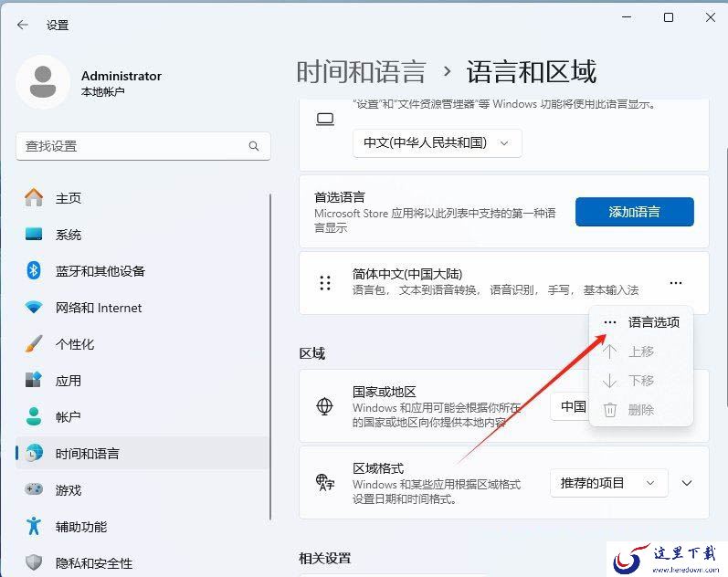
Task: Click the 简体中文(中国大陆) language entry
Action: (x=504, y=283)
